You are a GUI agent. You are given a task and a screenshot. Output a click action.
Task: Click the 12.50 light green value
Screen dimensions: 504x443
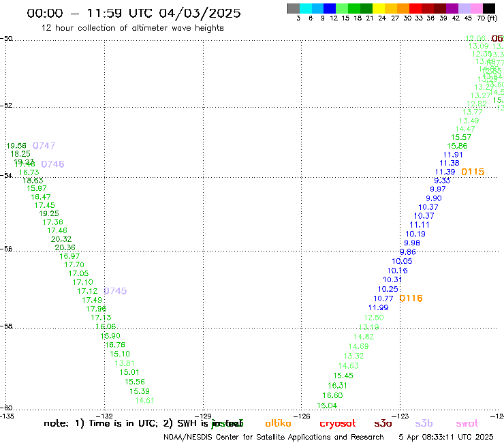tap(374, 318)
